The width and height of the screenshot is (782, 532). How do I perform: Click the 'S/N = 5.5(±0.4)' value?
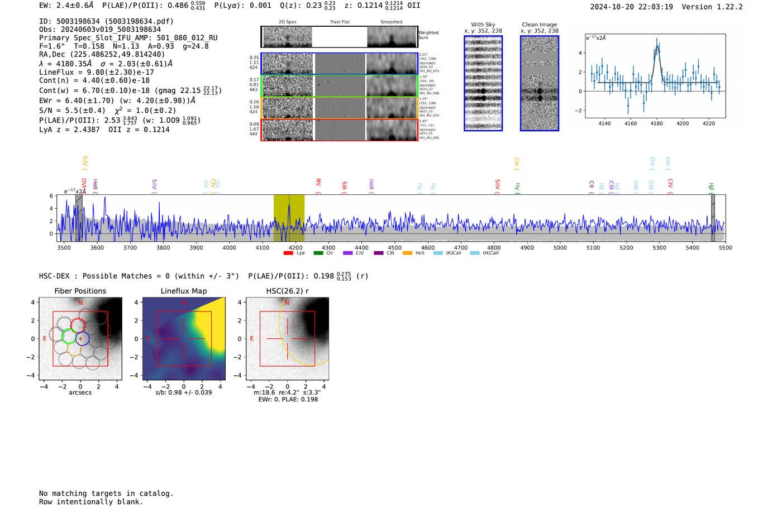pyautogui.click(x=72, y=111)
